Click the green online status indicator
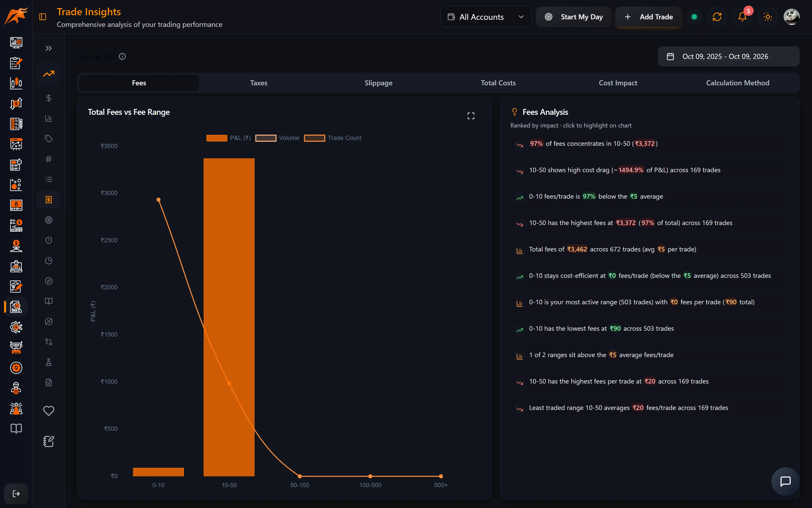The width and height of the screenshot is (812, 508). [694, 17]
